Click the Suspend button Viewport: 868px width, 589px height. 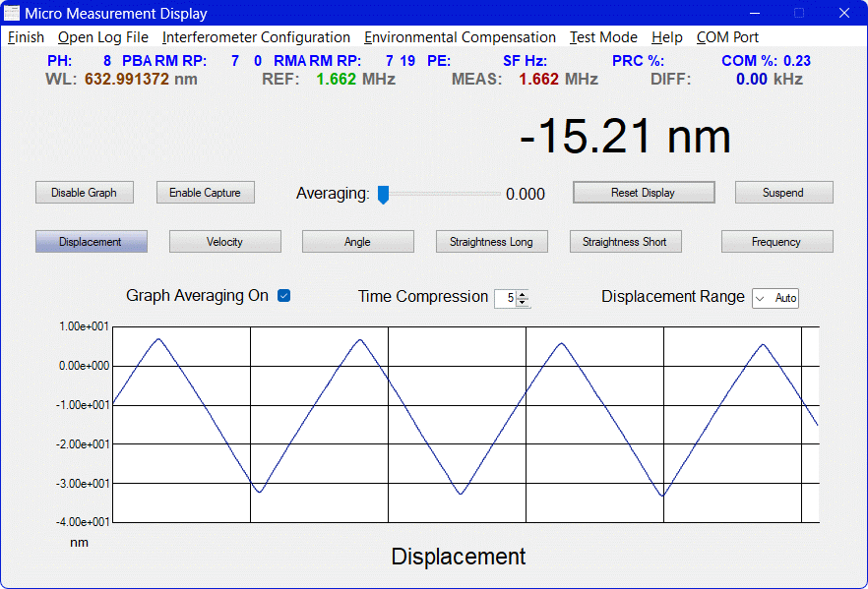[783, 193]
